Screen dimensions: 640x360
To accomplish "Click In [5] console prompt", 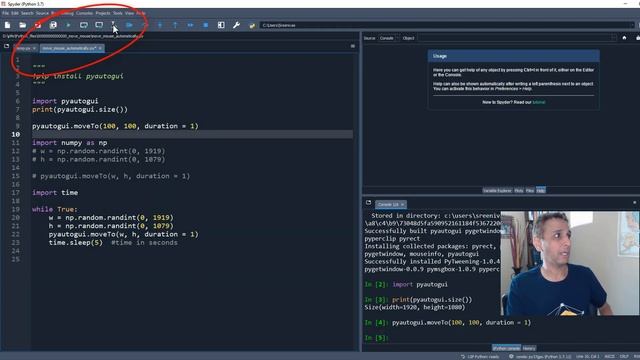I will point(376,338).
